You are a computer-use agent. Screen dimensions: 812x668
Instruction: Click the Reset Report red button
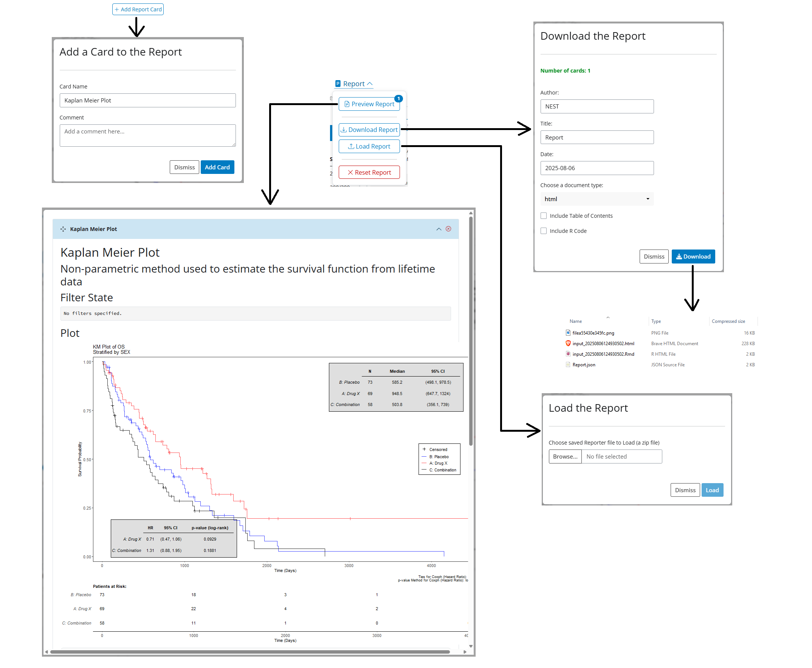(369, 172)
